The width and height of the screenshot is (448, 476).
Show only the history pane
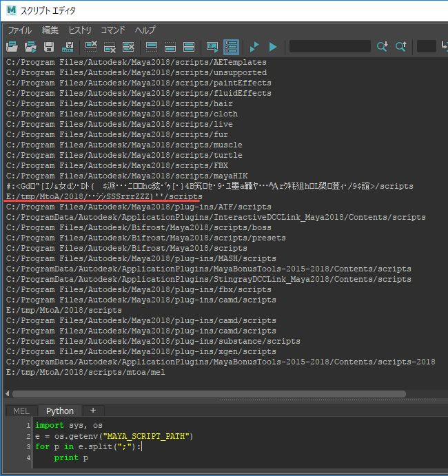click(x=151, y=47)
